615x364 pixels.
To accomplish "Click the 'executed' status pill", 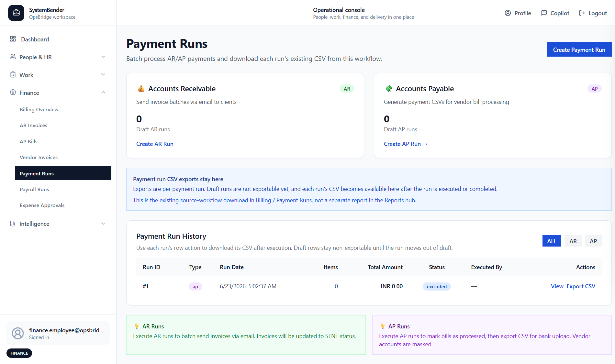I will (x=437, y=286).
